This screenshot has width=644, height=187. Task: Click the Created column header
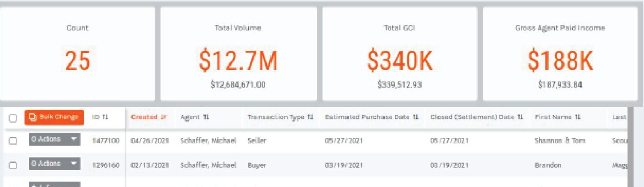(x=144, y=117)
